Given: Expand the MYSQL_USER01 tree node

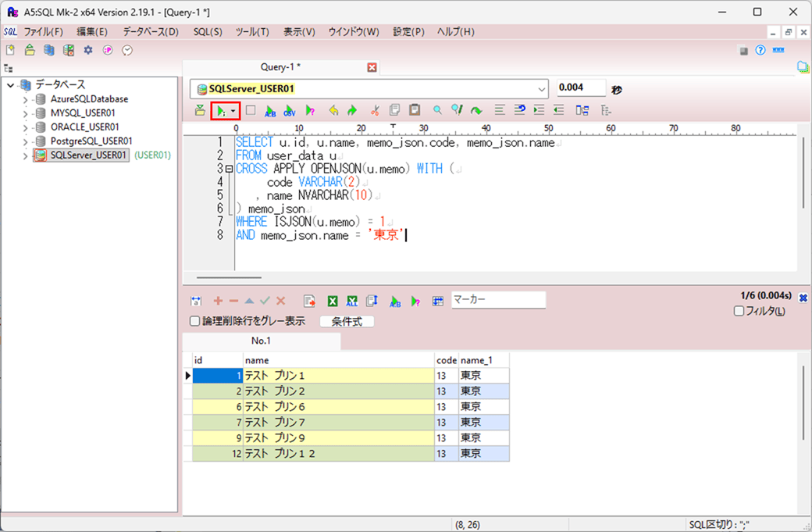Looking at the screenshot, I should [x=27, y=113].
